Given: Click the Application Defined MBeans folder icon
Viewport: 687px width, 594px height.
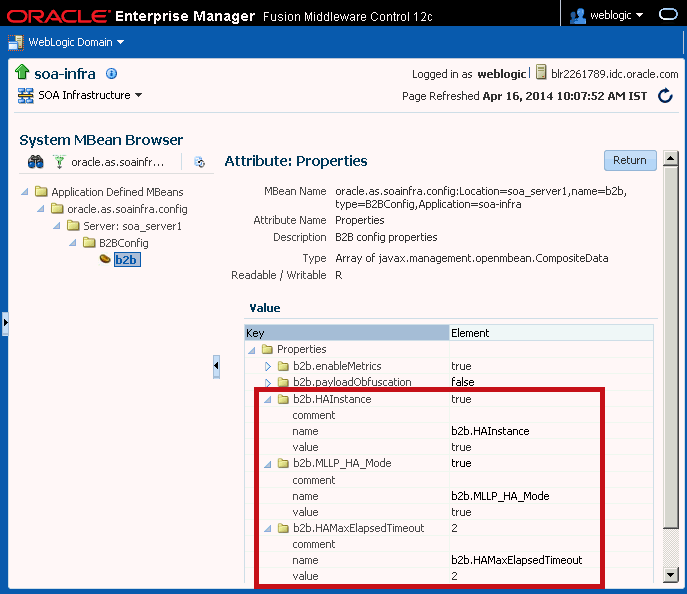Looking at the screenshot, I should coord(41,191).
